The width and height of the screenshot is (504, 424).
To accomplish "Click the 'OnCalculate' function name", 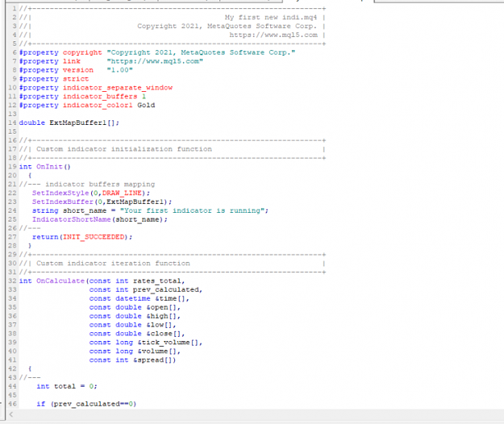I will [x=60, y=281].
